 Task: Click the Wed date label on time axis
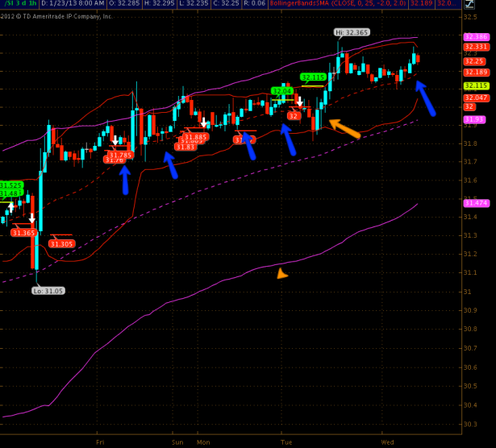click(387, 442)
